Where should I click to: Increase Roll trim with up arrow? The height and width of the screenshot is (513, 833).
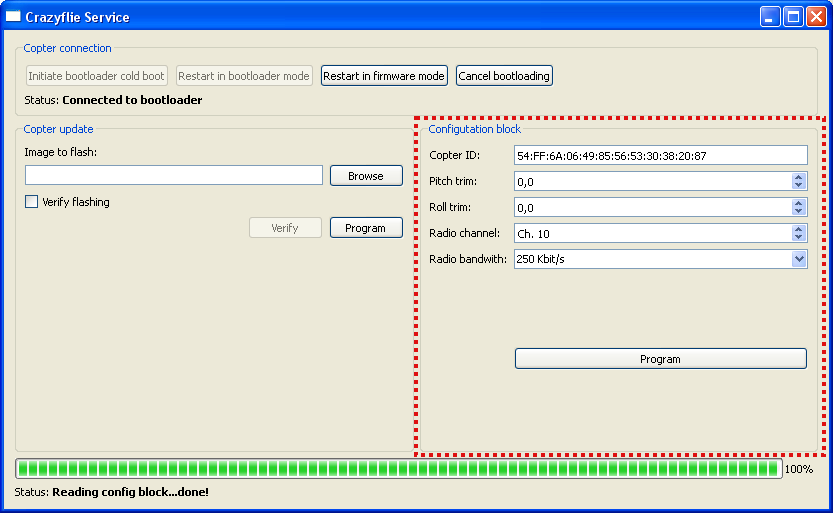798,203
